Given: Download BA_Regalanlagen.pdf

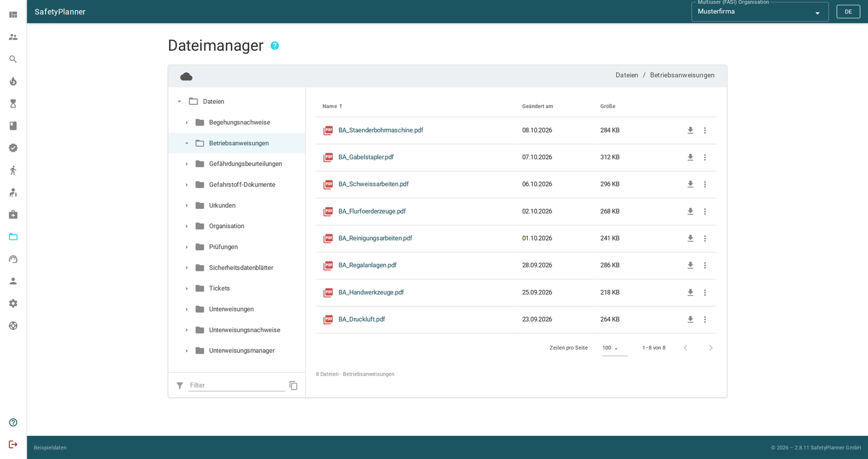Looking at the screenshot, I should point(690,265).
